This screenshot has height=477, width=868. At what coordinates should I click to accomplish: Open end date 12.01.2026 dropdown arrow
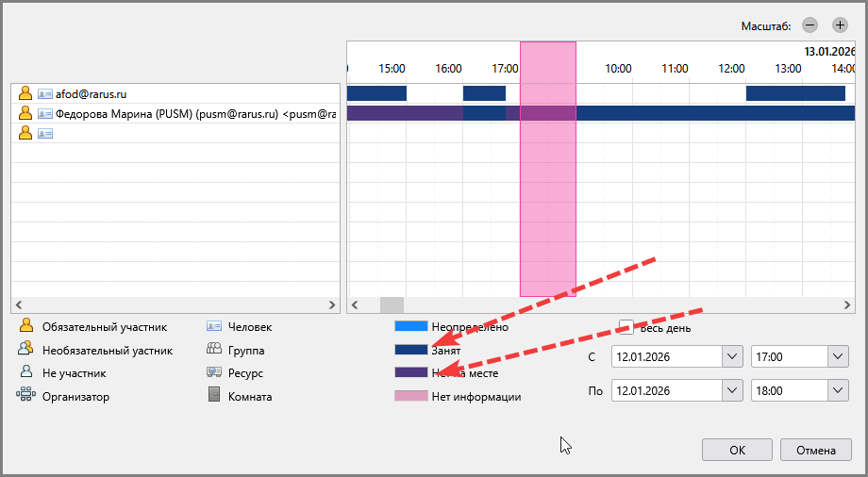coord(732,390)
